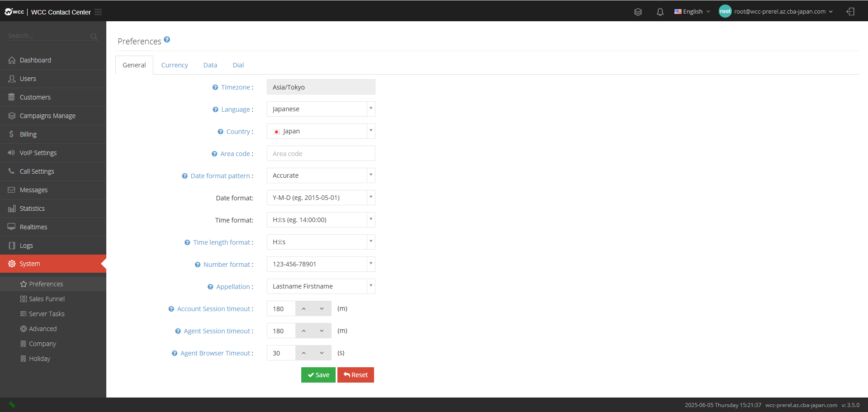Open Logs in the sidebar
This screenshot has width=868, height=412.
pyautogui.click(x=53, y=246)
